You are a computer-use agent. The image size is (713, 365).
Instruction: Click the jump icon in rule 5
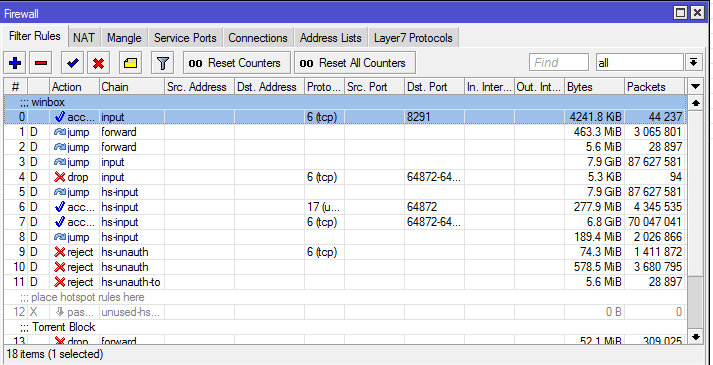pos(60,192)
